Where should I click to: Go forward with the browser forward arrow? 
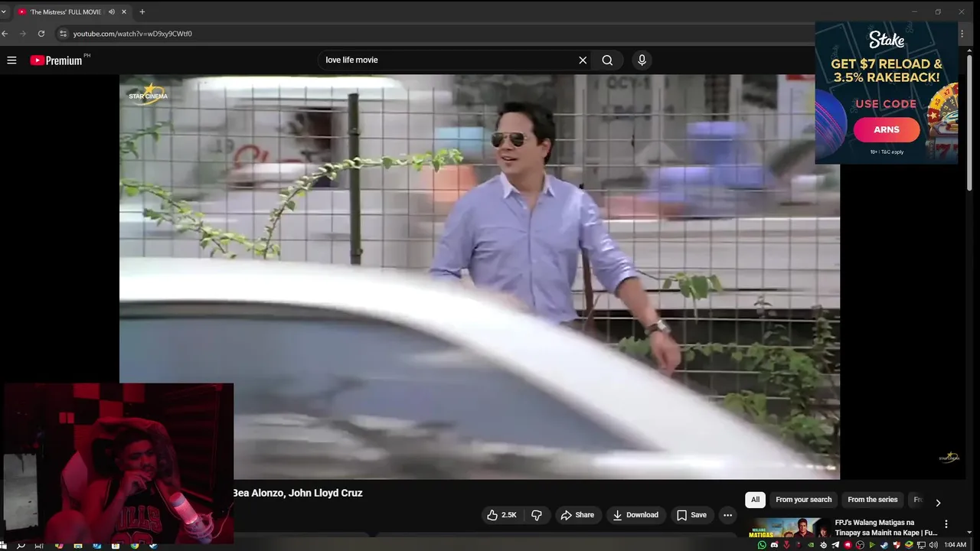pyautogui.click(x=23, y=34)
